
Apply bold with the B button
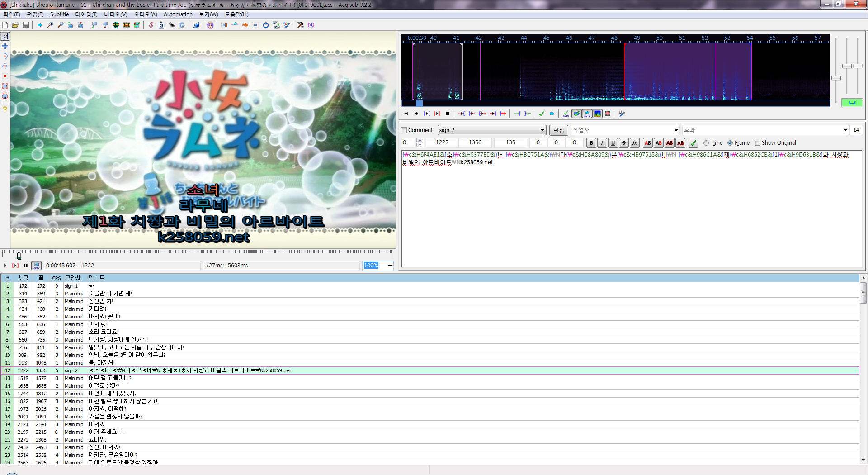point(591,143)
